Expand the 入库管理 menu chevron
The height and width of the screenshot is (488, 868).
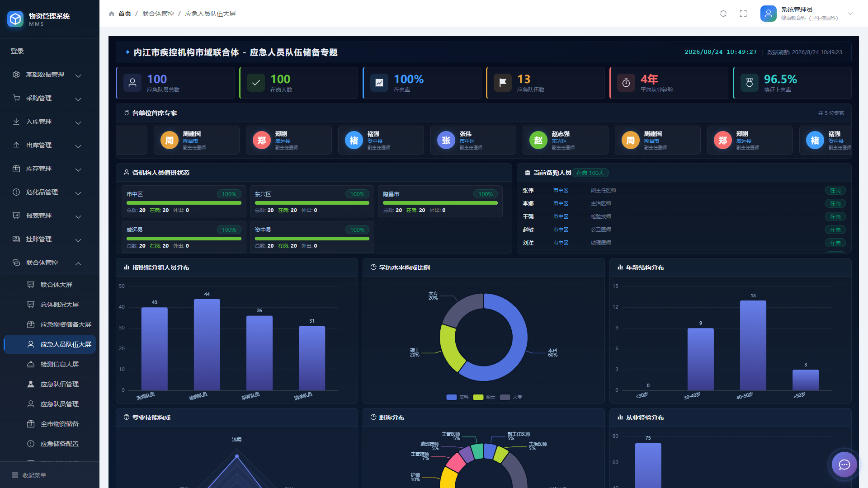pos(78,122)
